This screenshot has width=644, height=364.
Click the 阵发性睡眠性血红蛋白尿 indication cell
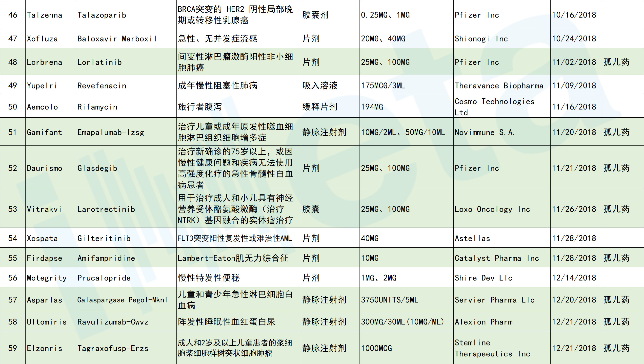tap(239, 321)
